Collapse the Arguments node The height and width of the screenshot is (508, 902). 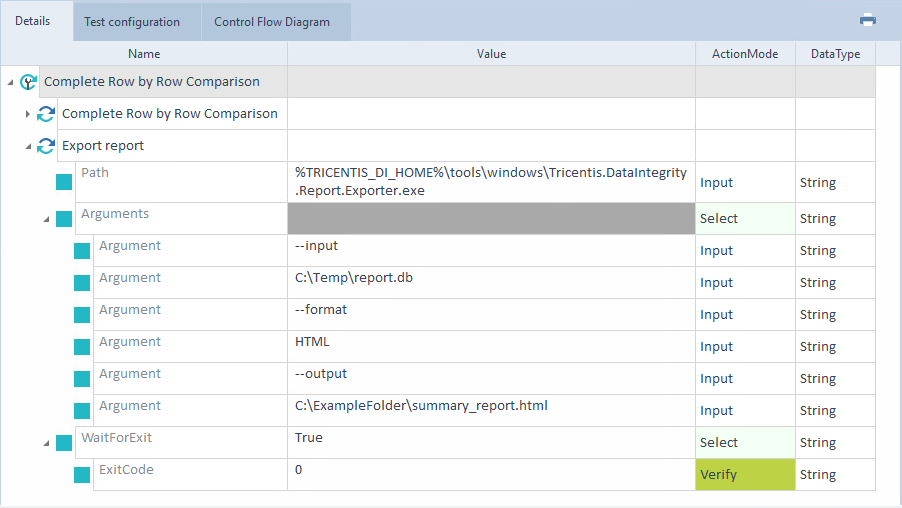click(x=46, y=219)
